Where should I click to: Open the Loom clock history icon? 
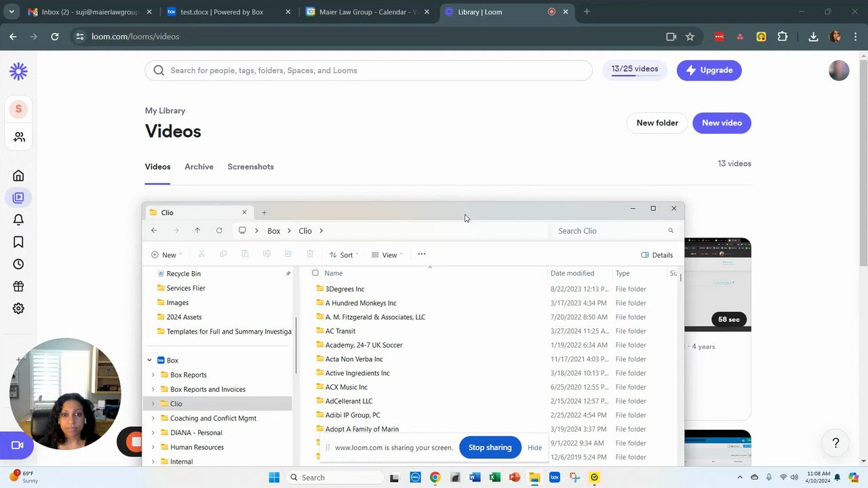18,264
